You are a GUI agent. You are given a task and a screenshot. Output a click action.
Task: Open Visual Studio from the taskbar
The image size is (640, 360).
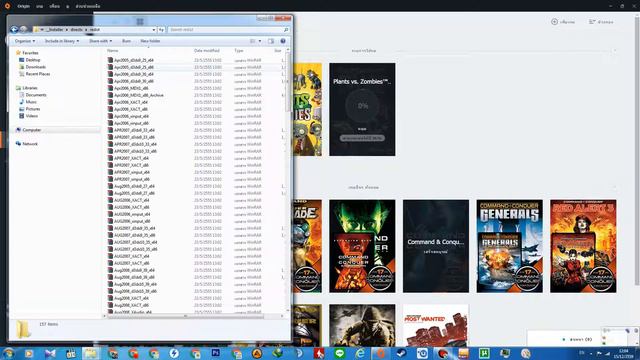pyautogui.click(x=50, y=353)
